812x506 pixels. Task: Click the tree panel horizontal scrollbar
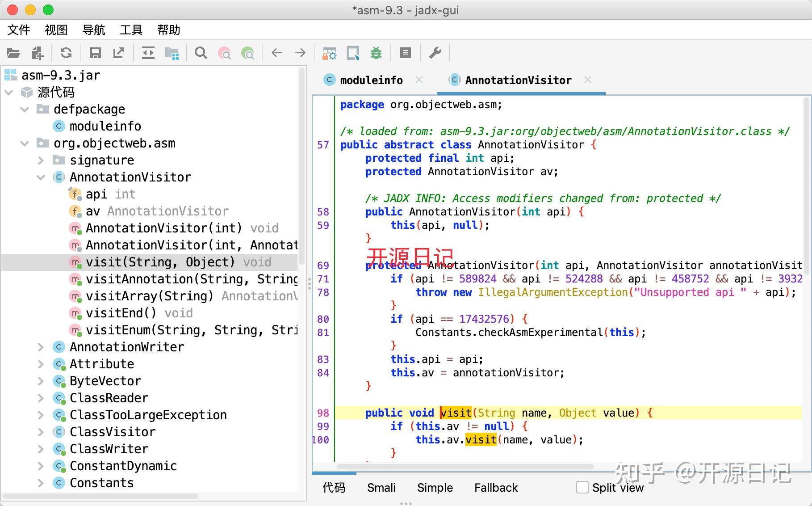tap(101, 496)
